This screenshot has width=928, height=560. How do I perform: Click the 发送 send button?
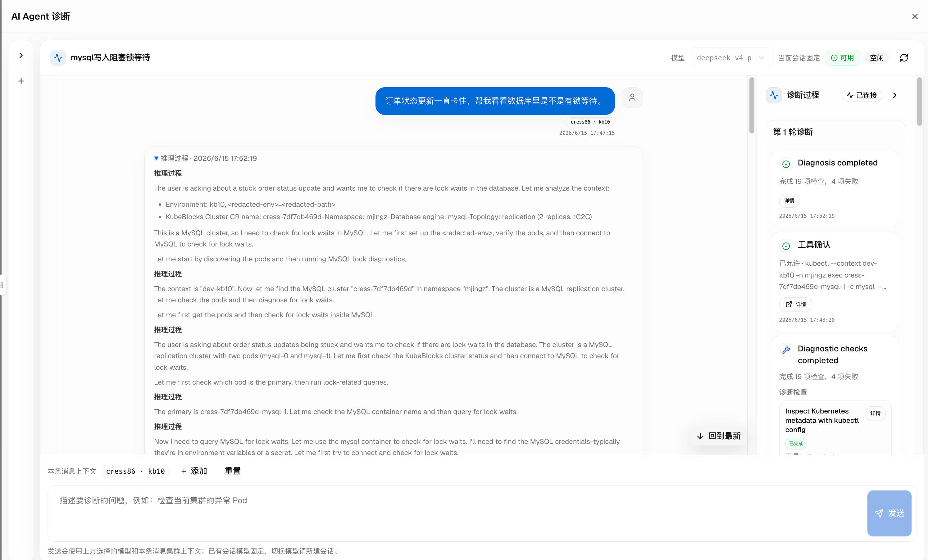click(x=889, y=513)
